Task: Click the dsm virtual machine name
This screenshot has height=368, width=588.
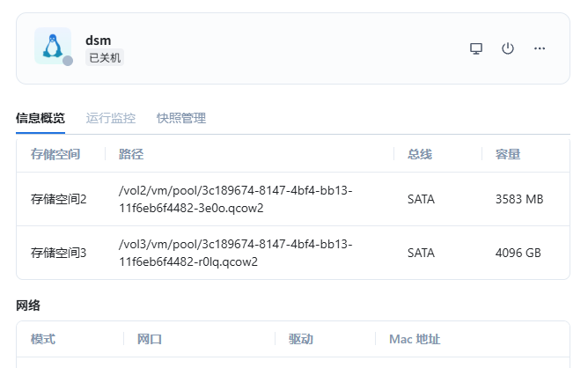Action: click(x=98, y=40)
